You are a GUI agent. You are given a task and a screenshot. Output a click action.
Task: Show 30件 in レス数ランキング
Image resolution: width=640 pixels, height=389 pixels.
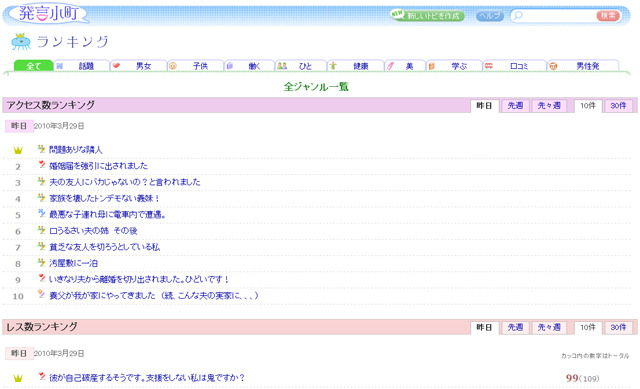click(x=618, y=327)
